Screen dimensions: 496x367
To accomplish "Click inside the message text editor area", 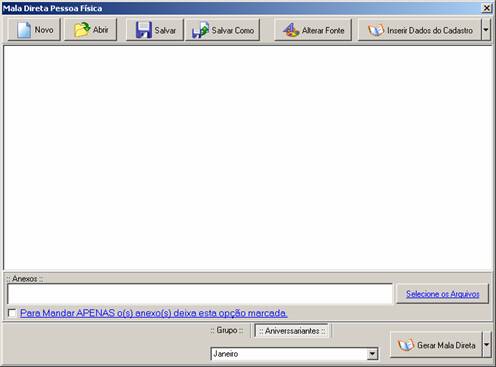I will [248, 158].
